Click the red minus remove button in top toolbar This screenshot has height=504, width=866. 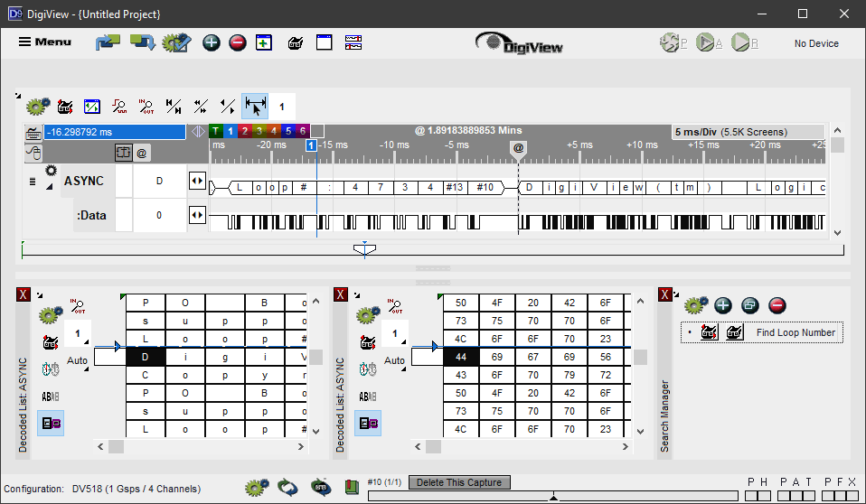(238, 42)
